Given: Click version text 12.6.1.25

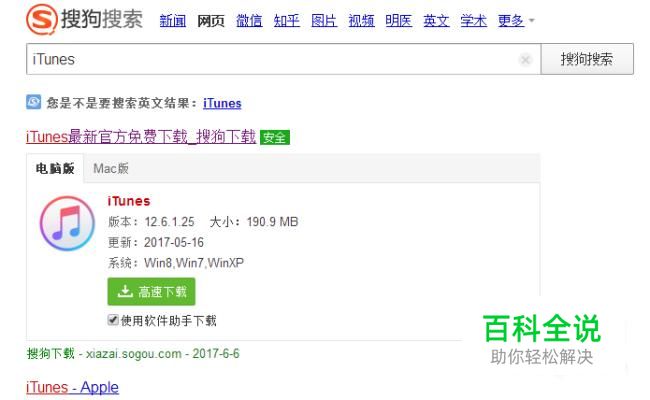Looking at the screenshot, I should pos(169,222).
